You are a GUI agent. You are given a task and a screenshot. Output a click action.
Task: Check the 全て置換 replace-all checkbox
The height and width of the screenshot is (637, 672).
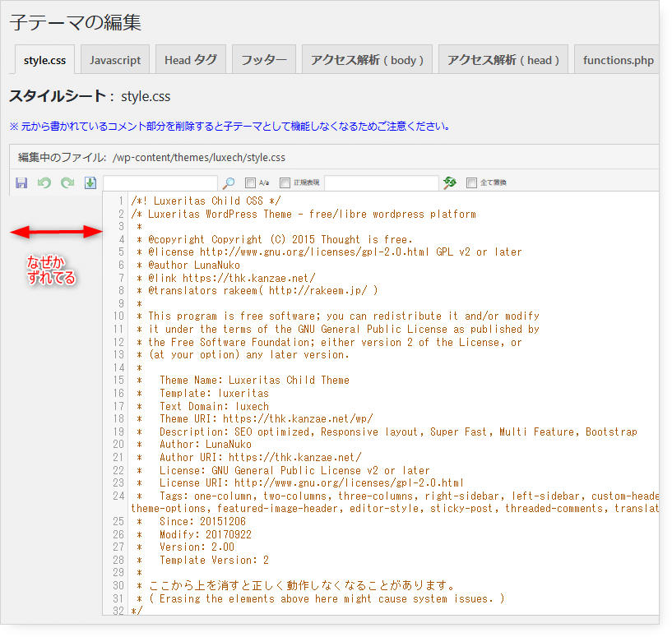pos(471,183)
